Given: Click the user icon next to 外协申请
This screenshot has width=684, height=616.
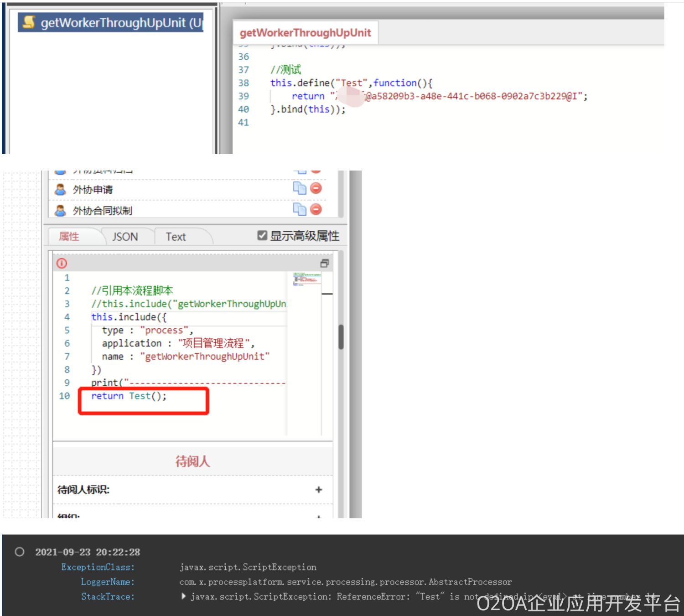Looking at the screenshot, I should pos(60,189).
